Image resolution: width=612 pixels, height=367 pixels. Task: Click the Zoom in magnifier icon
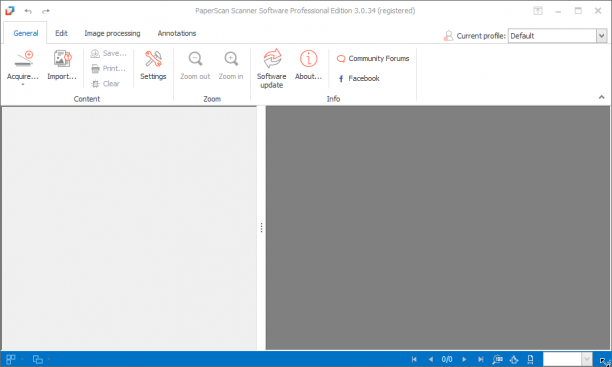[231, 59]
